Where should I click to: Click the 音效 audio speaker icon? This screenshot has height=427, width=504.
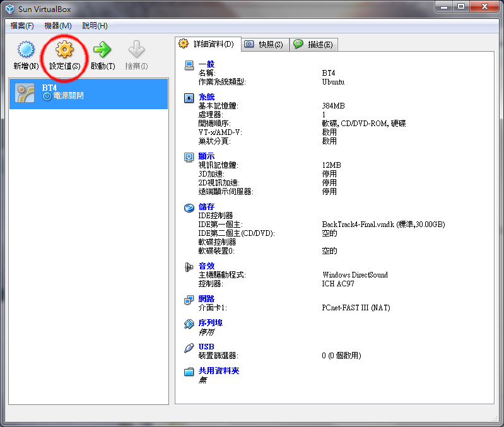click(x=189, y=267)
